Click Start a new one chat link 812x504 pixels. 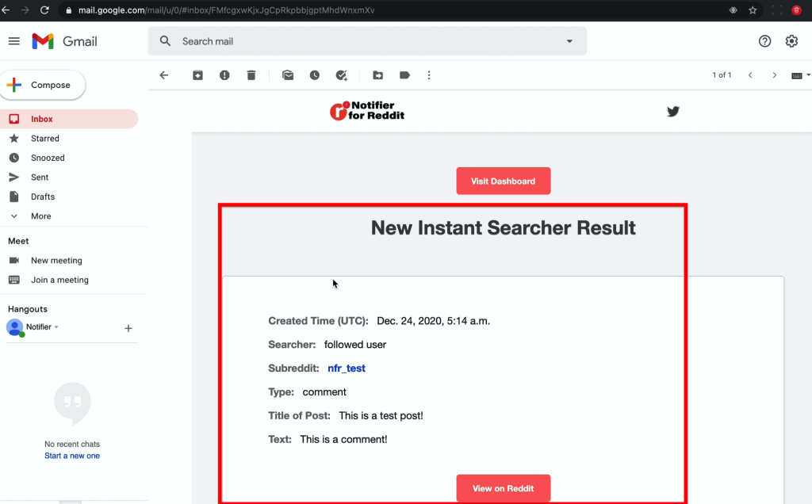(72, 456)
